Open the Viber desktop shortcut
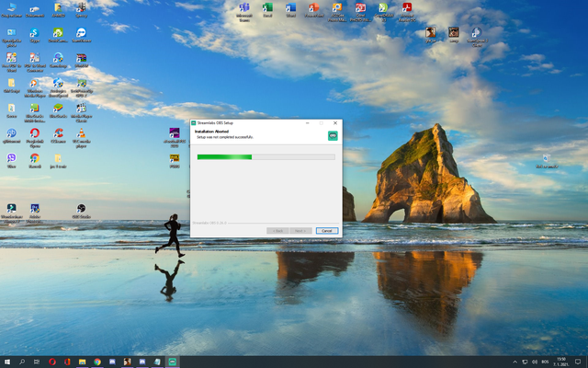 click(x=12, y=160)
